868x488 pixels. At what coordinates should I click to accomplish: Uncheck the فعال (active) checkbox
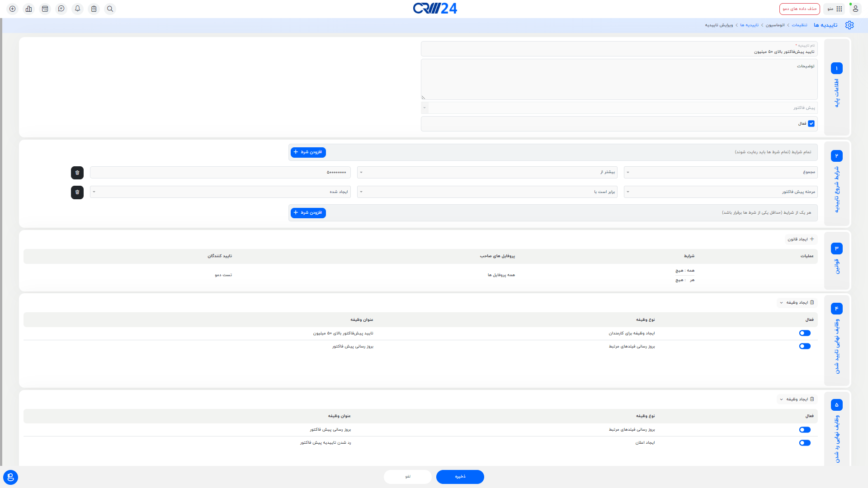(811, 123)
